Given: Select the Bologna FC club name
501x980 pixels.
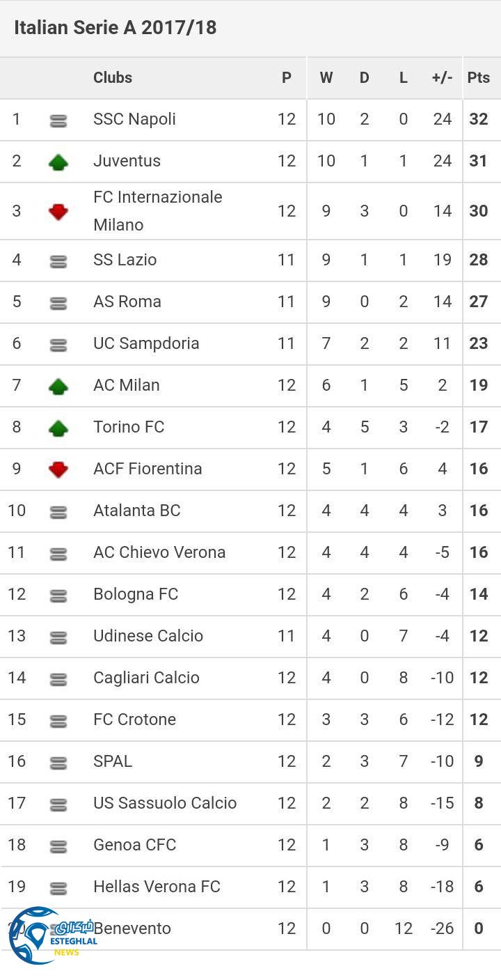Looking at the screenshot, I should [x=136, y=594].
